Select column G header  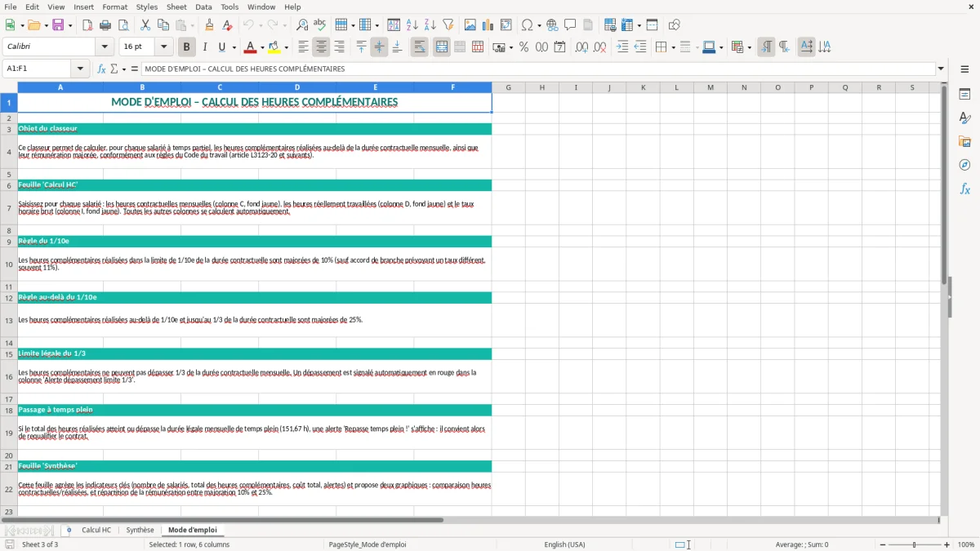coord(508,87)
